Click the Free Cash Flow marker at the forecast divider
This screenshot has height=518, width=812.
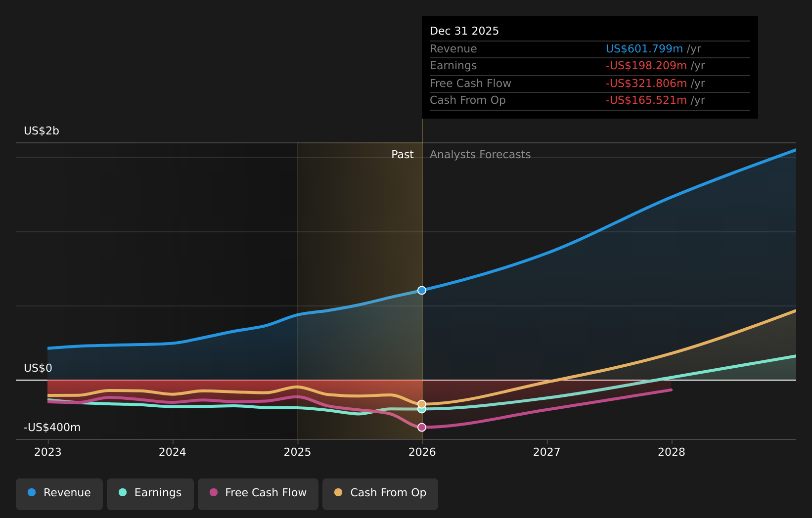pyautogui.click(x=421, y=427)
